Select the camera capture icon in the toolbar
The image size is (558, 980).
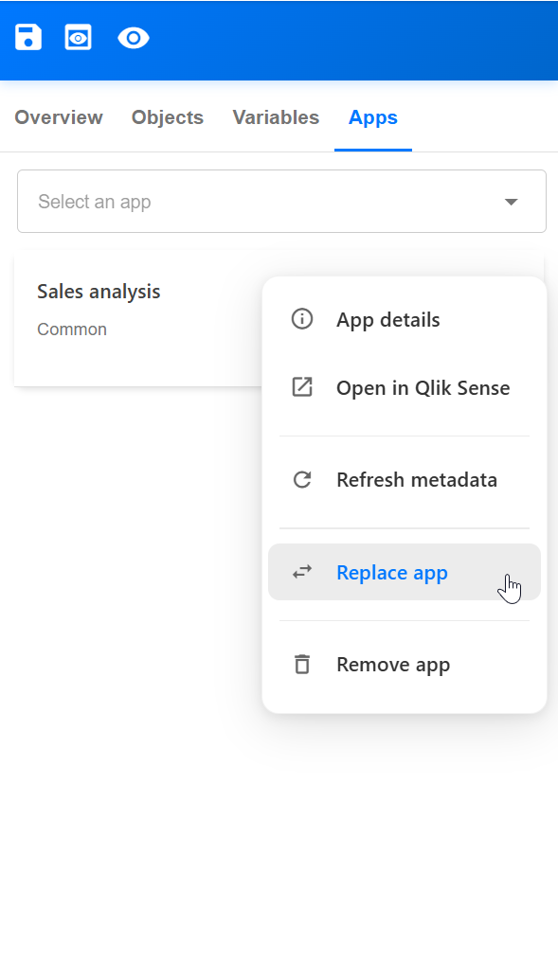tap(78, 37)
